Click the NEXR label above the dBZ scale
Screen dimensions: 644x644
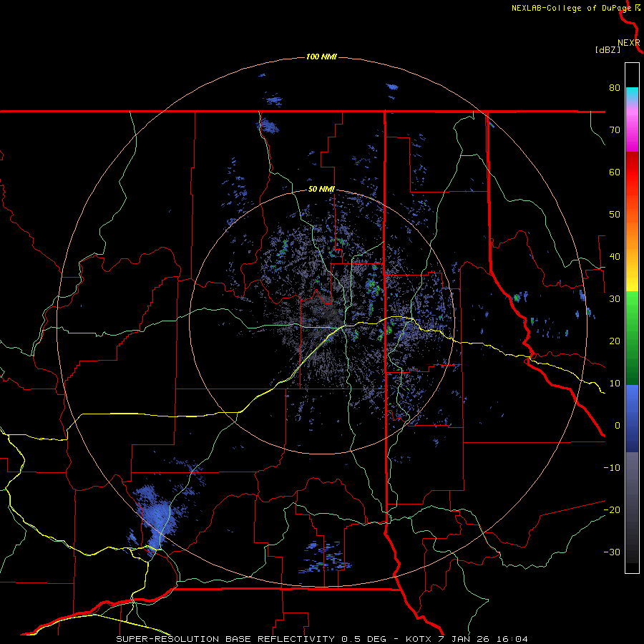point(628,43)
